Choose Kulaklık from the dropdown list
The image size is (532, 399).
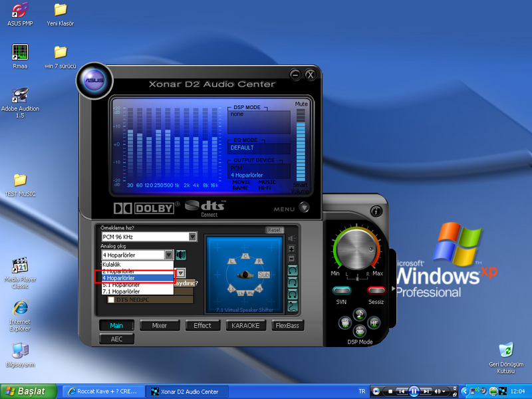[x=138, y=264]
